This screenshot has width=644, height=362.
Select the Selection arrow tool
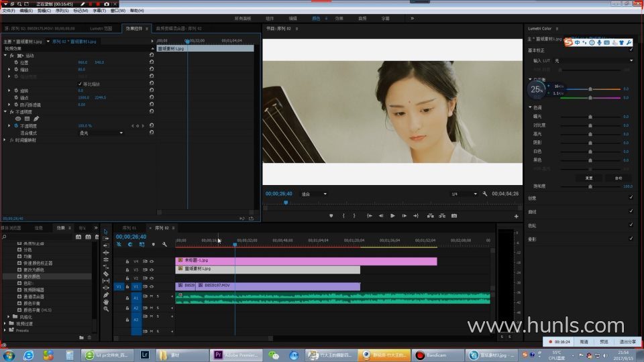(x=105, y=231)
